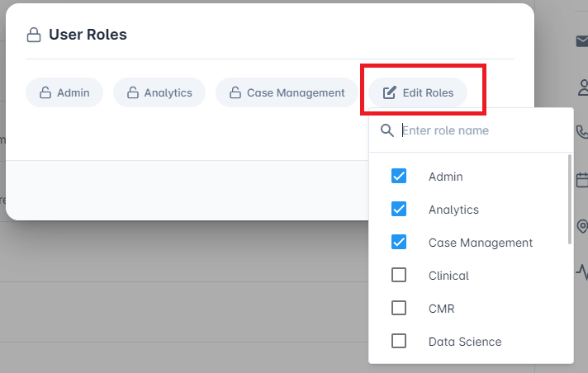
Task: Collapse the Edit Roles dropdown
Action: click(x=418, y=92)
